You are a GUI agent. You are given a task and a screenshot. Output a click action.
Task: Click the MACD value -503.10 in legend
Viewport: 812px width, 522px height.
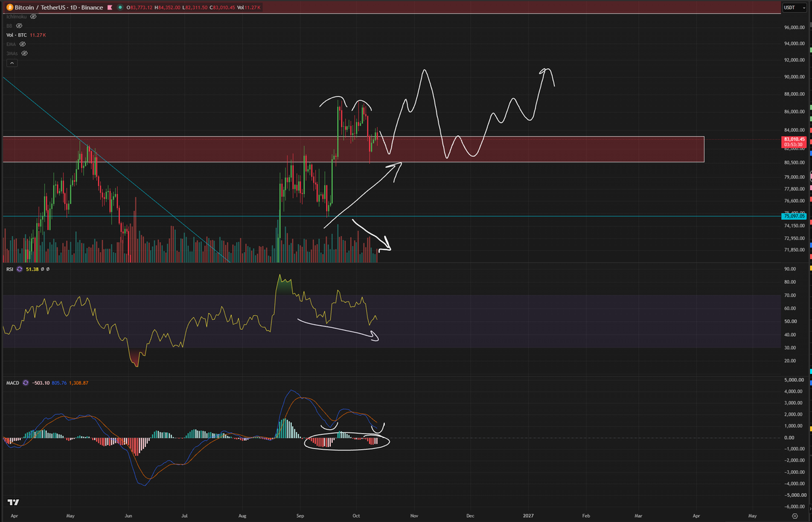click(41, 383)
